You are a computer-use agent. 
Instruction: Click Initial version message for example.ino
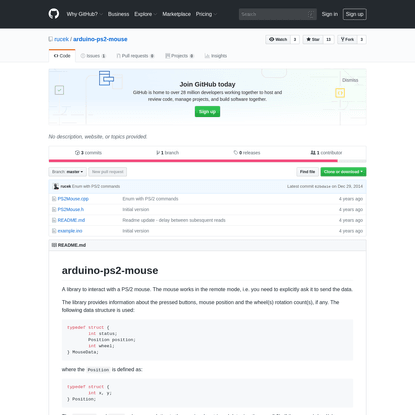click(x=136, y=231)
